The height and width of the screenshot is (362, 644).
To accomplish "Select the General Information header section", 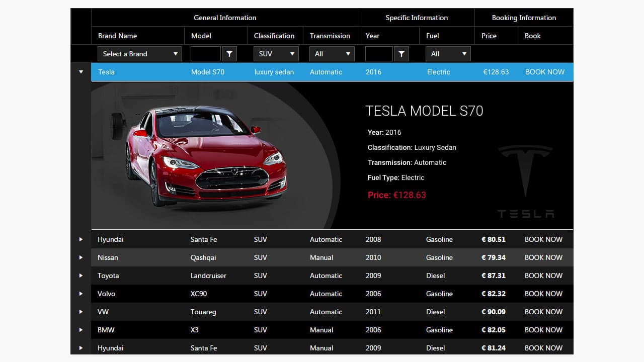I will click(x=225, y=18).
